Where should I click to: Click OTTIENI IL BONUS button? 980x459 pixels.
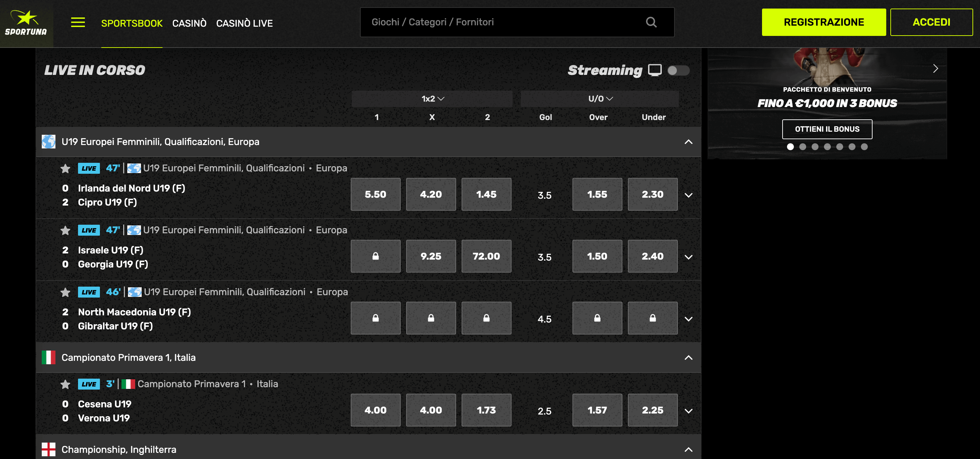[x=826, y=129]
